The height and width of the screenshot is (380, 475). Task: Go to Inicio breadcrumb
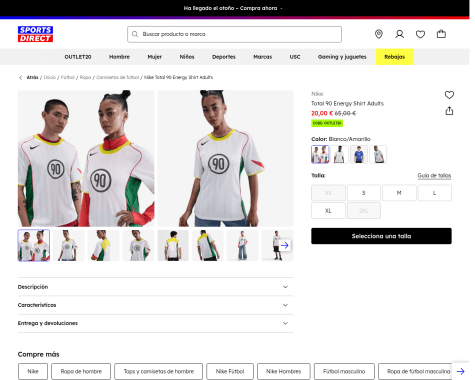click(x=50, y=77)
